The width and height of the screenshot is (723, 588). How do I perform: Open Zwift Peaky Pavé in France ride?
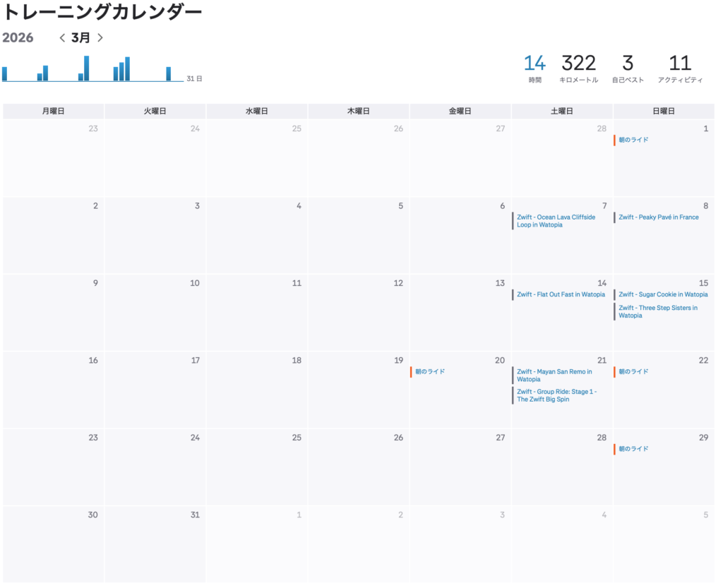658,217
